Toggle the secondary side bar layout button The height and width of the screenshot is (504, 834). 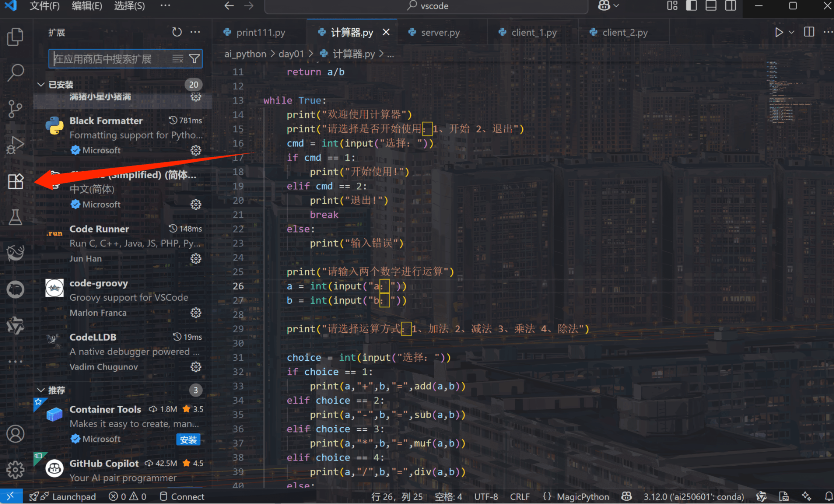(730, 6)
